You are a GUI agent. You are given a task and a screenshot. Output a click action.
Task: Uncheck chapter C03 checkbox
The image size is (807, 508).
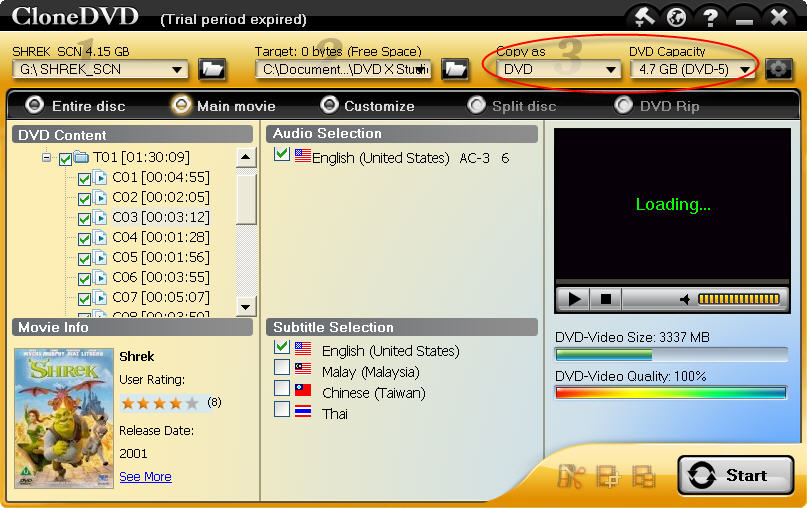(84, 219)
